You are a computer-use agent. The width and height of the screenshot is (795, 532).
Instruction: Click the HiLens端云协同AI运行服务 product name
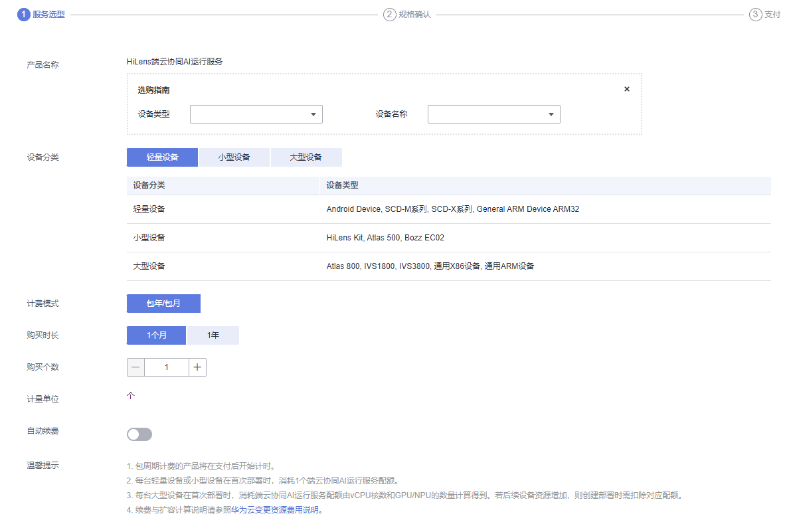175,61
